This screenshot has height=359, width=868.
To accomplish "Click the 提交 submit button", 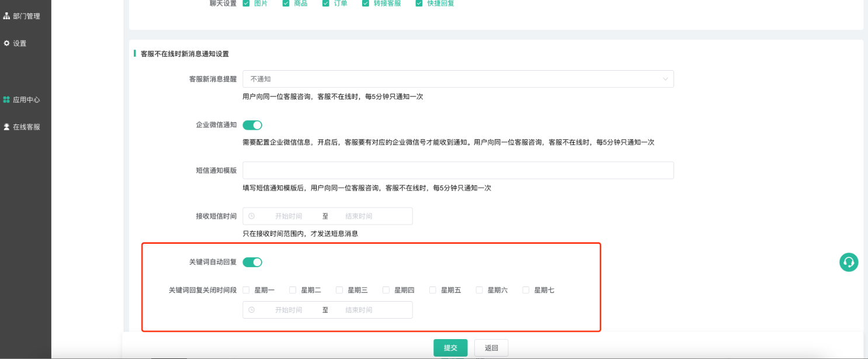I will coord(450,348).
